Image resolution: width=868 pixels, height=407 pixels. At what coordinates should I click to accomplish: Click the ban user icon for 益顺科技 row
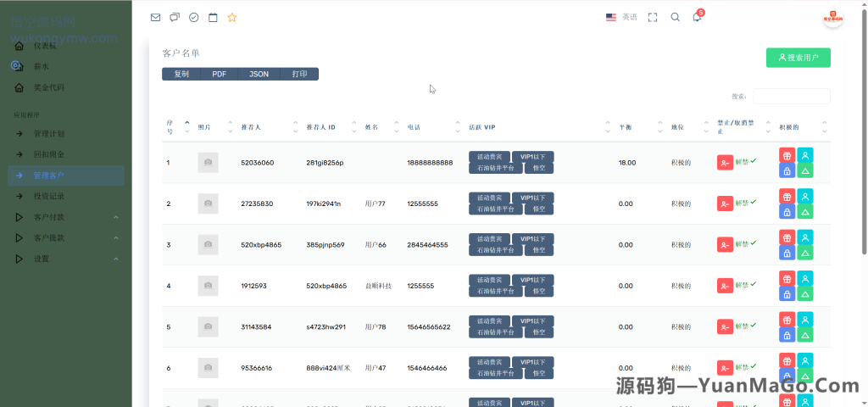[x=726, y=286]
